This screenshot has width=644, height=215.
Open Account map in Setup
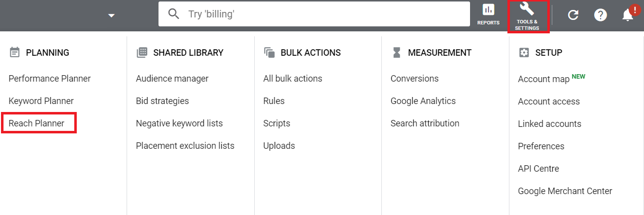click(544, 79)
